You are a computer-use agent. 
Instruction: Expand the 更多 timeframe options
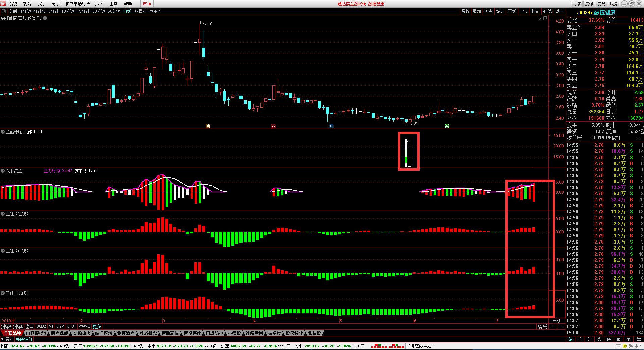pyautogui.click(x=155, y=11)
